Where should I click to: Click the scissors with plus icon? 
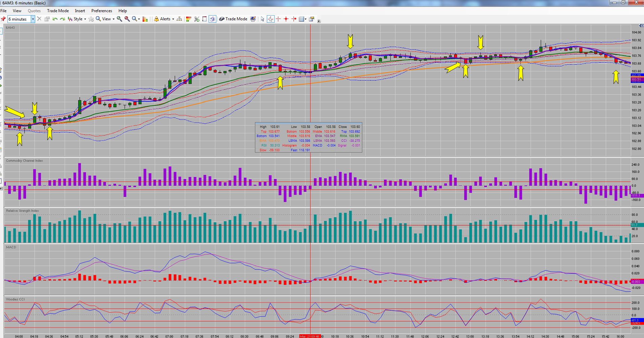coord(197,19)
